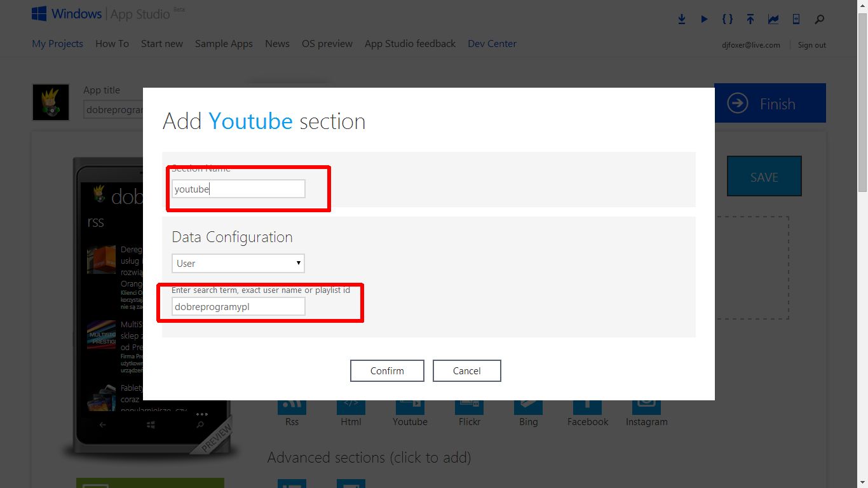Click the page vertical scrollbar thumb

point(862,102)
